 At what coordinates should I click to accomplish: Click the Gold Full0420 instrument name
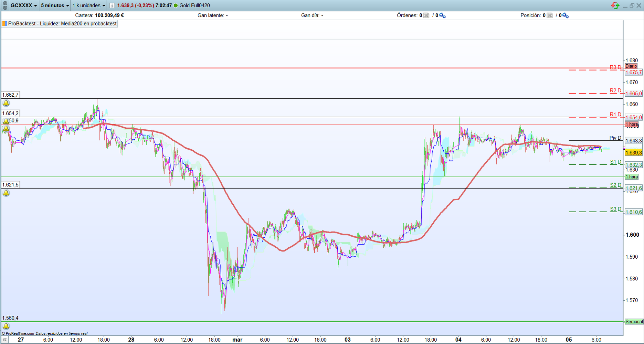coord(194,6)
